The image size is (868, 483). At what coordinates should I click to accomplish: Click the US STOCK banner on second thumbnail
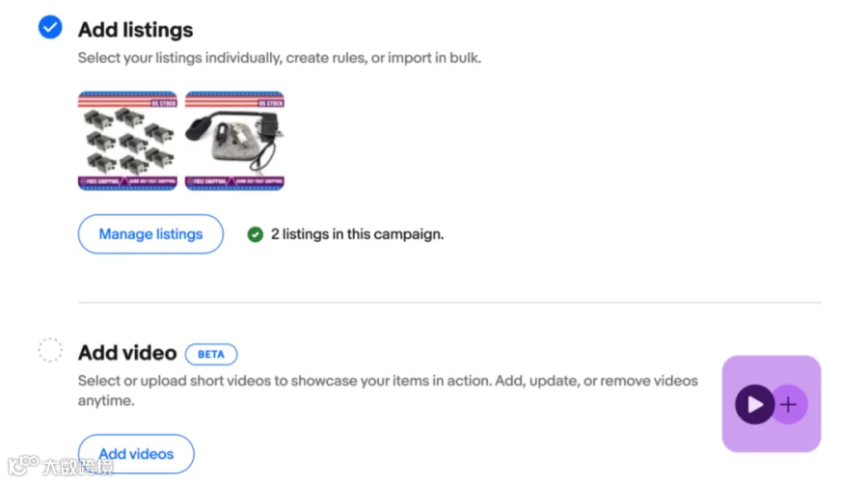coord(270,103)
